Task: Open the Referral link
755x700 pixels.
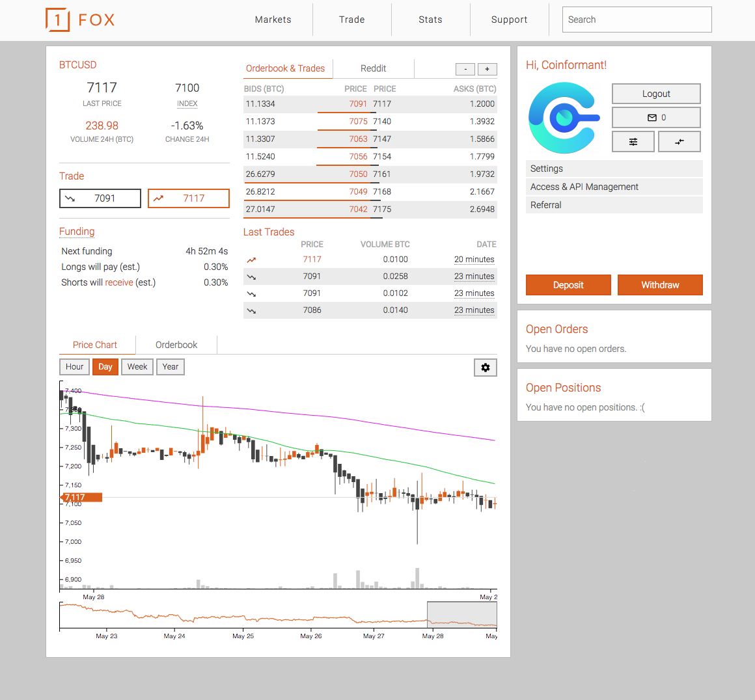Action: click(614, 205)
